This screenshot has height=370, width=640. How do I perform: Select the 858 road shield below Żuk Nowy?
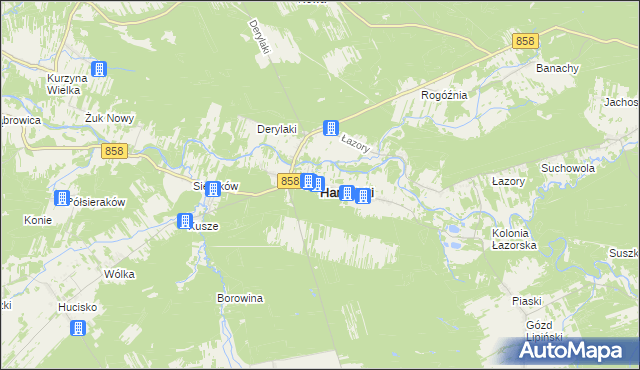click(x=114, y=151)
